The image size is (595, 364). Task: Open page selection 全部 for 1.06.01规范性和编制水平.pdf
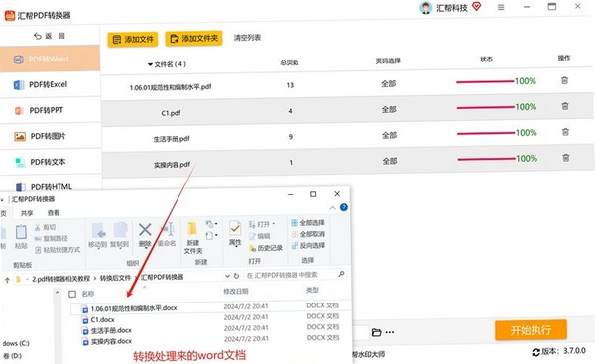pyautogui.click(x=388, y=84)
